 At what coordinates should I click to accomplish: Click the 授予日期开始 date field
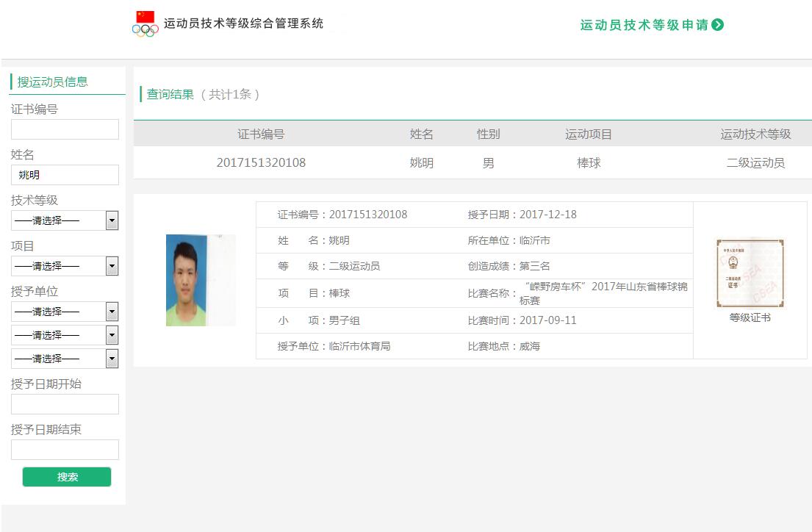coord(65,404)
